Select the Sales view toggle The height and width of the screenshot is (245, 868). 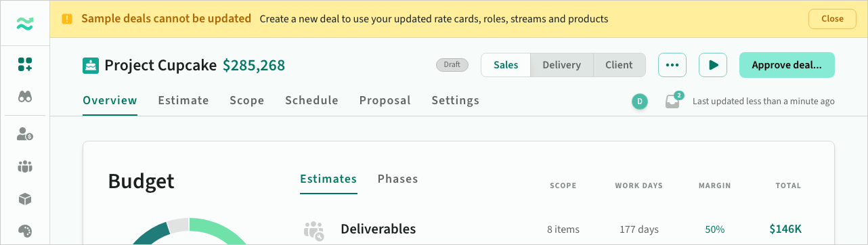[x=506, y=65]
